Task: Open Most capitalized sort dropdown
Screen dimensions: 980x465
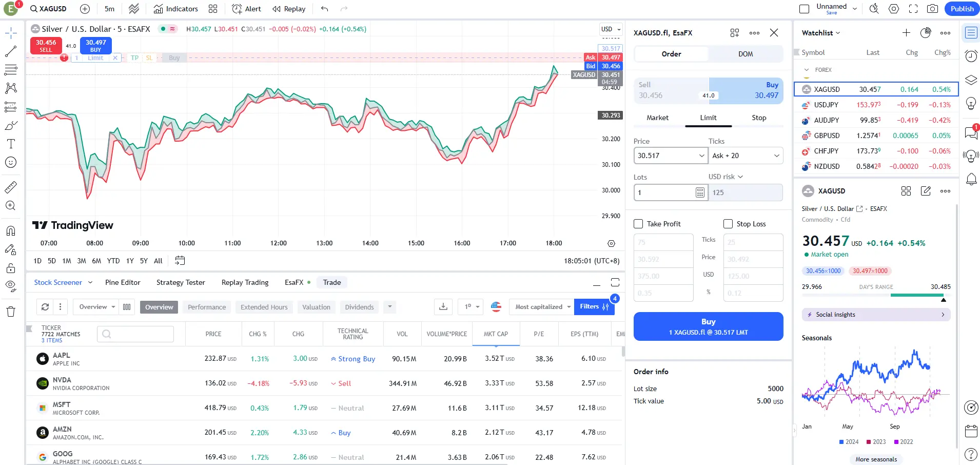Action: [542, 307]
